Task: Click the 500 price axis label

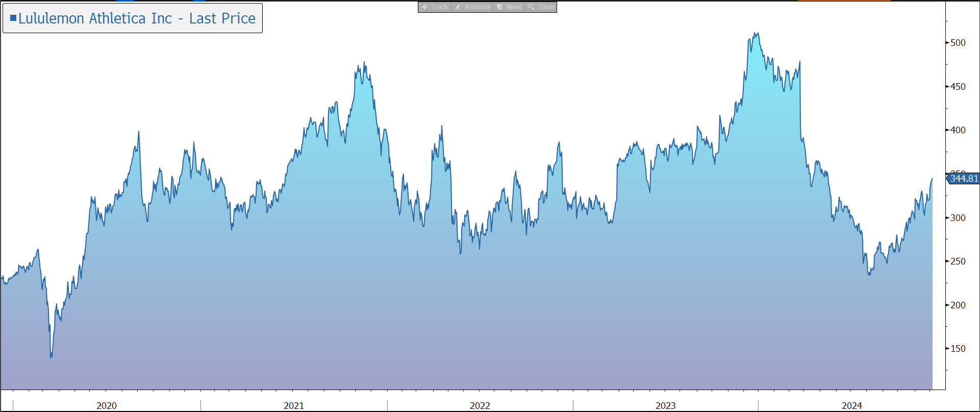Action: click(x=958, y=43)
